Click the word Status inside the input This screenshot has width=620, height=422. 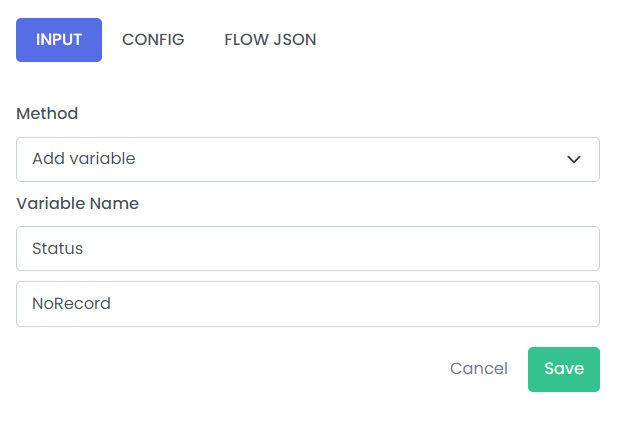tap(58, 248)
